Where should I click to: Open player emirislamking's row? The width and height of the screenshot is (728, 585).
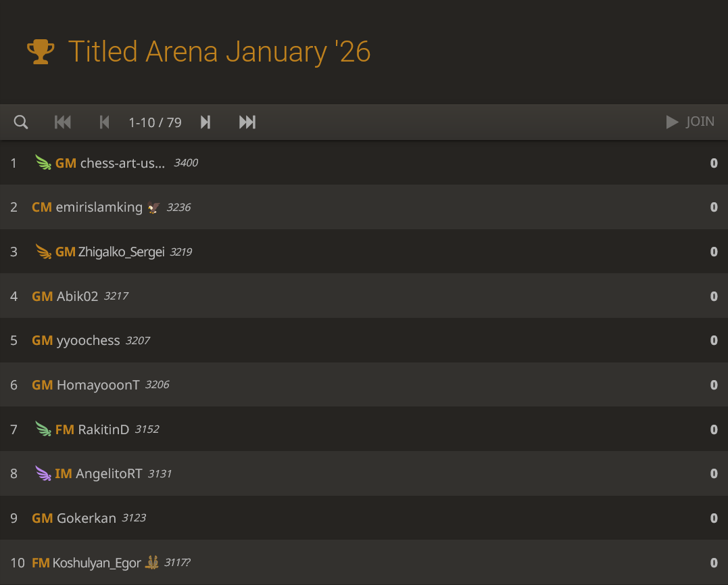coord(99,208)
